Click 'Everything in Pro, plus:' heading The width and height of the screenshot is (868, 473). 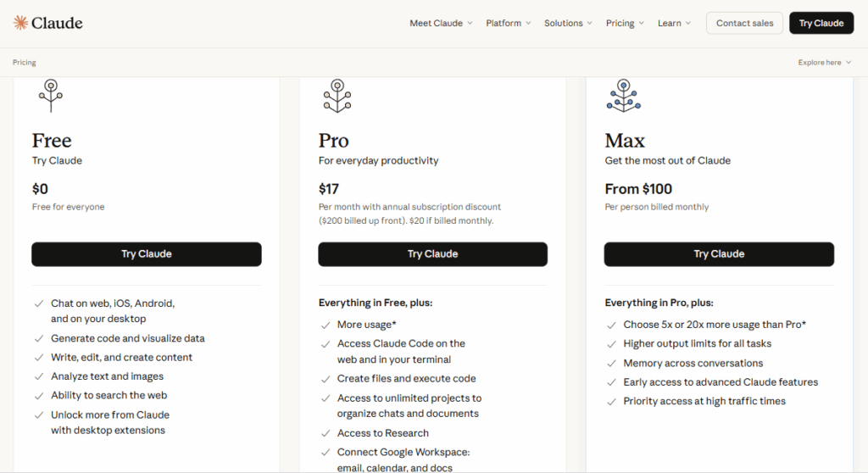(x=659, y=303)
